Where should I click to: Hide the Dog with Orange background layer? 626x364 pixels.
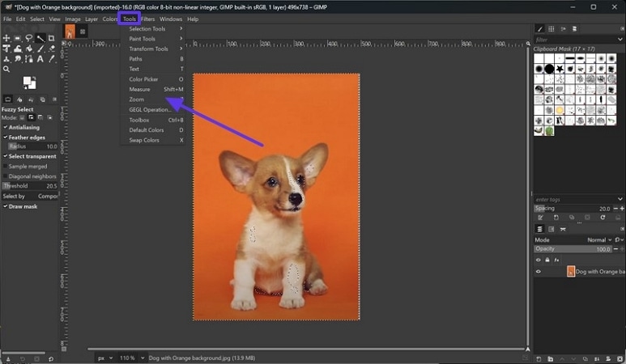[x=539, y=272]
